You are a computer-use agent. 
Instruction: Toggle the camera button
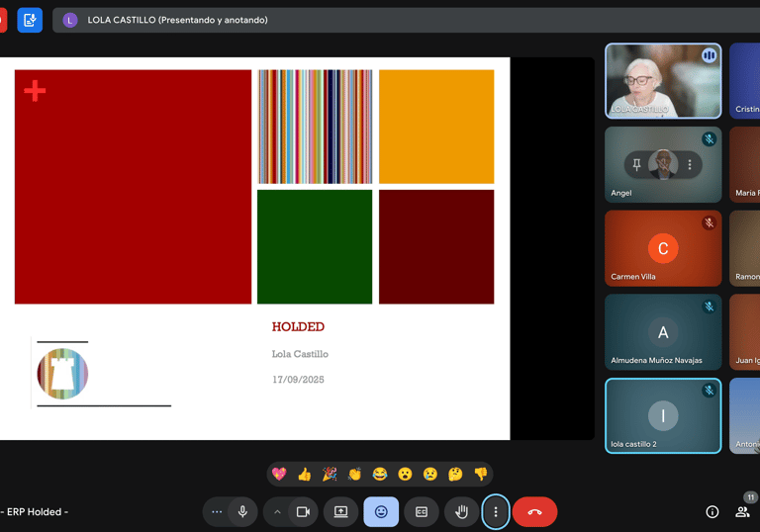[x=304, y=511]
